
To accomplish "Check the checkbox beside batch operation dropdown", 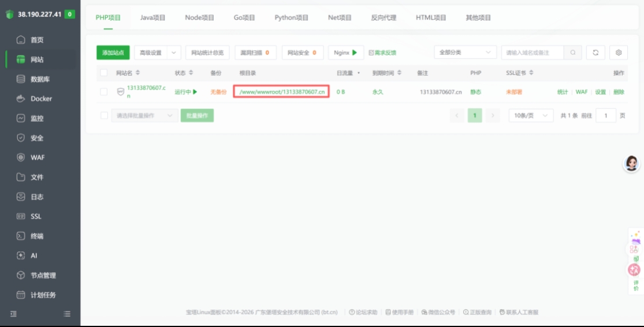I will pyautogui.click(x=104, y=115).
